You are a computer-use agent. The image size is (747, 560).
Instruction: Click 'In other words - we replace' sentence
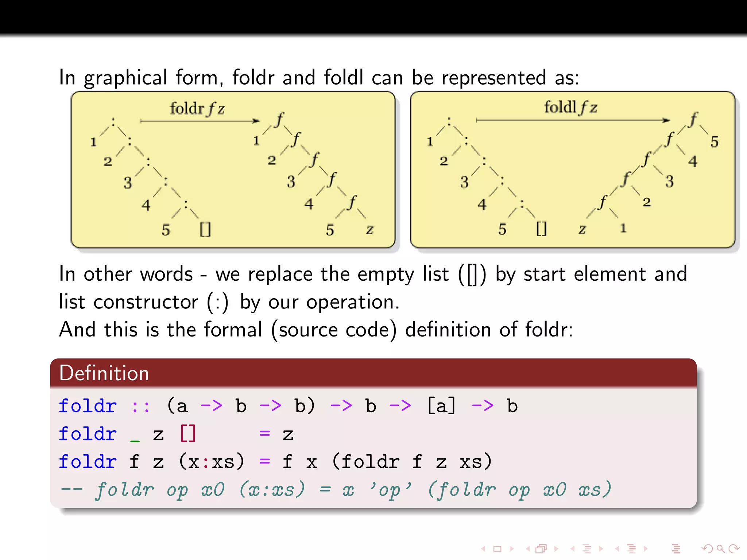[x=373, y=274]
